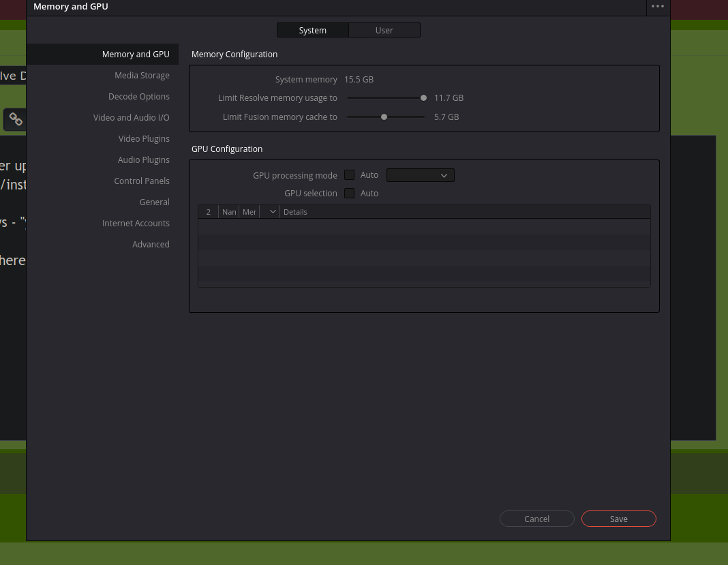Click the Details column header
Image resolution: width=728 pixels, height=565 pixels.
pyautogui.click(x=295, y=212)
